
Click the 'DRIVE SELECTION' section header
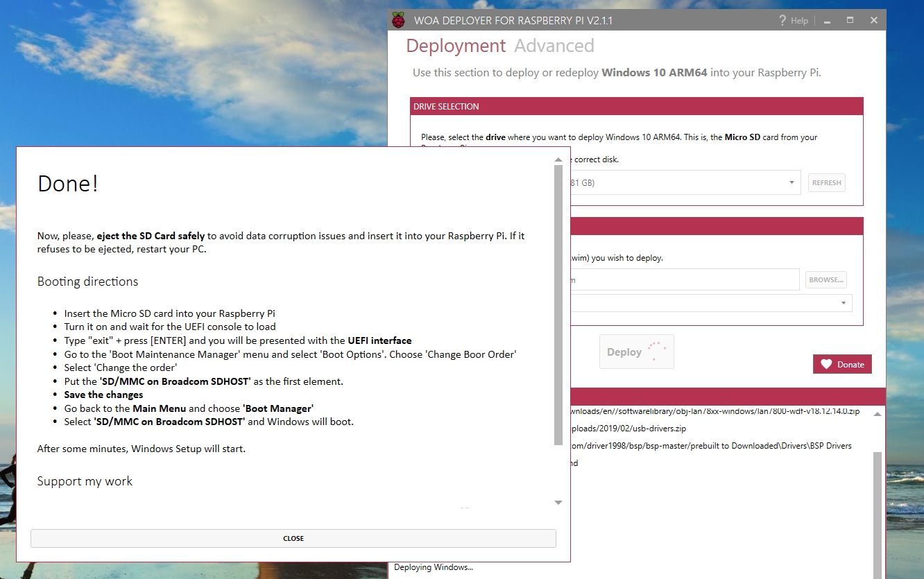(446, 106)
